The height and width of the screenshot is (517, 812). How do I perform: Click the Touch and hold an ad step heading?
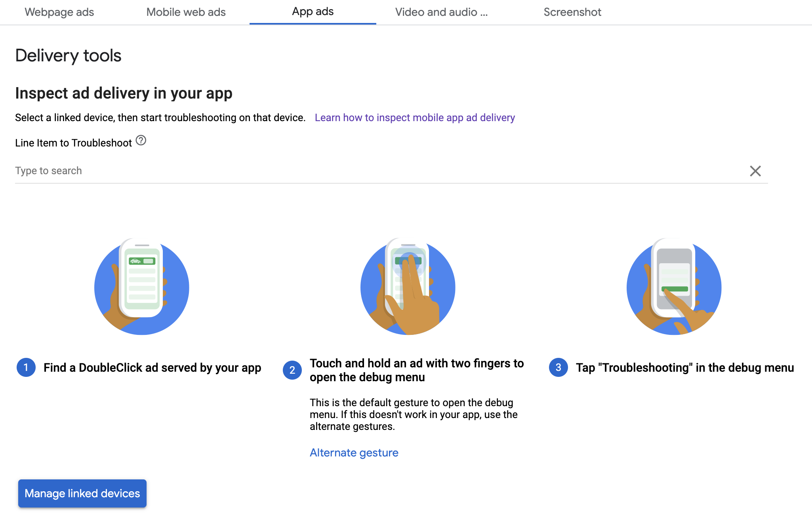coord(417,370)
